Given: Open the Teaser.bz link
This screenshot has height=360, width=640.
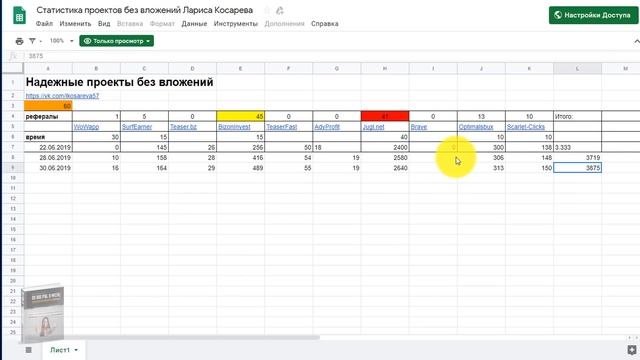Looking at the screenshot, I should click(183, 127).
